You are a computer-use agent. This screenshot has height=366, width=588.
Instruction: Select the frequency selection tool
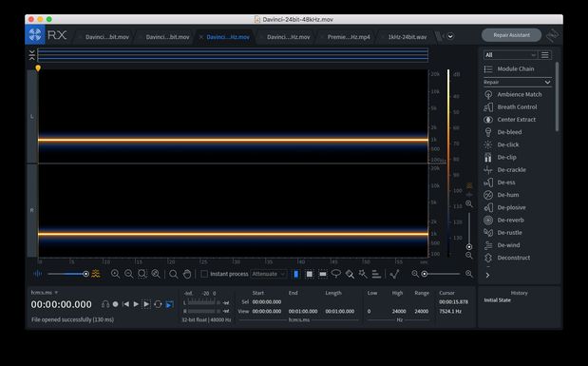323,274
